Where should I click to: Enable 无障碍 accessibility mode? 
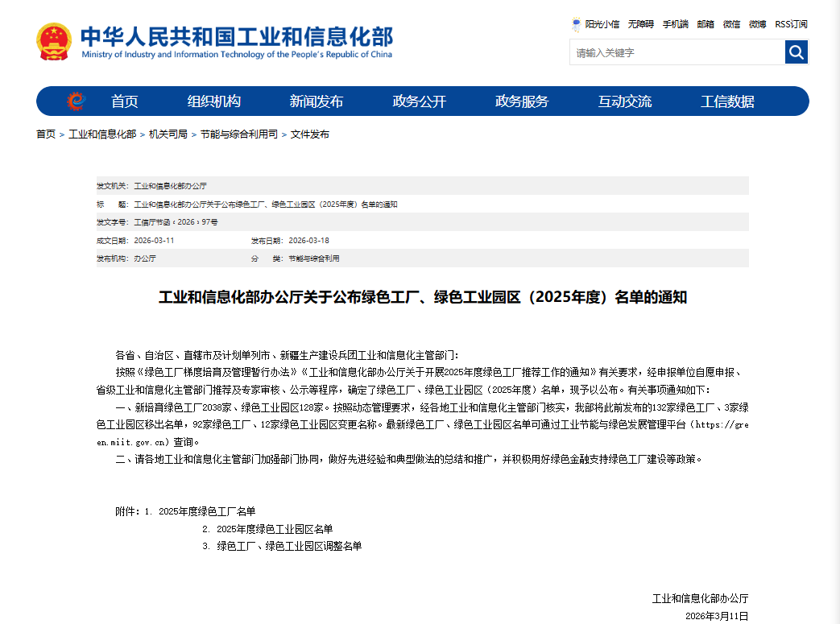tap(641, 24)
